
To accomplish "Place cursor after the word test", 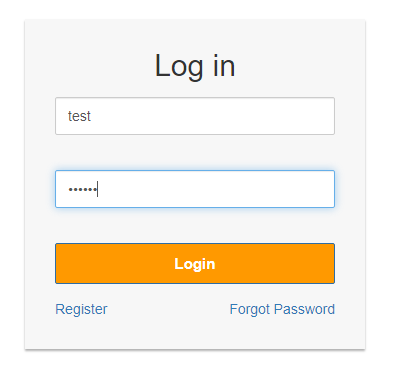I will [92, 116].
